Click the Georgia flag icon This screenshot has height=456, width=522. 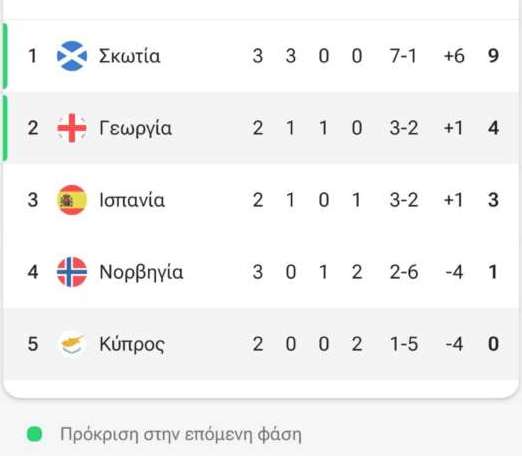[72, 128]
